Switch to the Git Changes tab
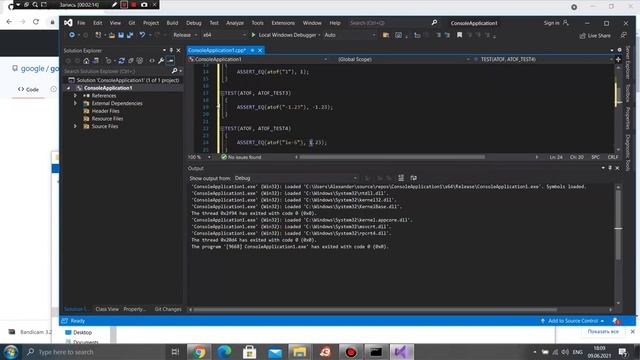 (x=168, y=309)
